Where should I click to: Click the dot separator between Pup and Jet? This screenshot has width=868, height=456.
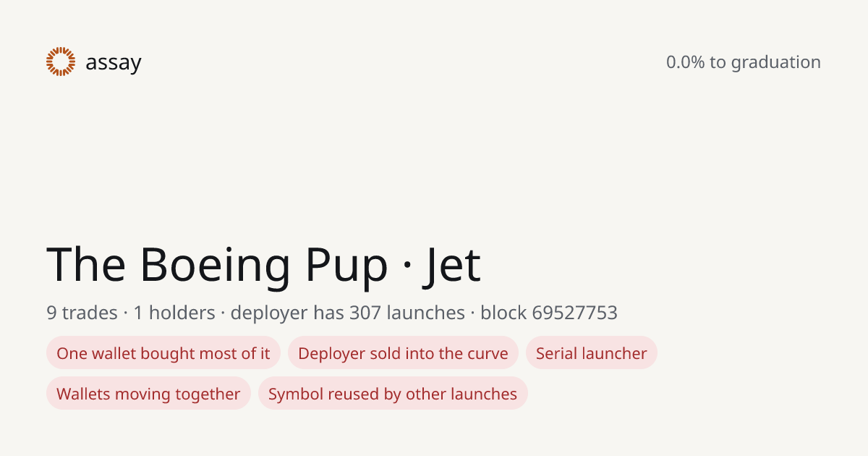click(407, 266)
